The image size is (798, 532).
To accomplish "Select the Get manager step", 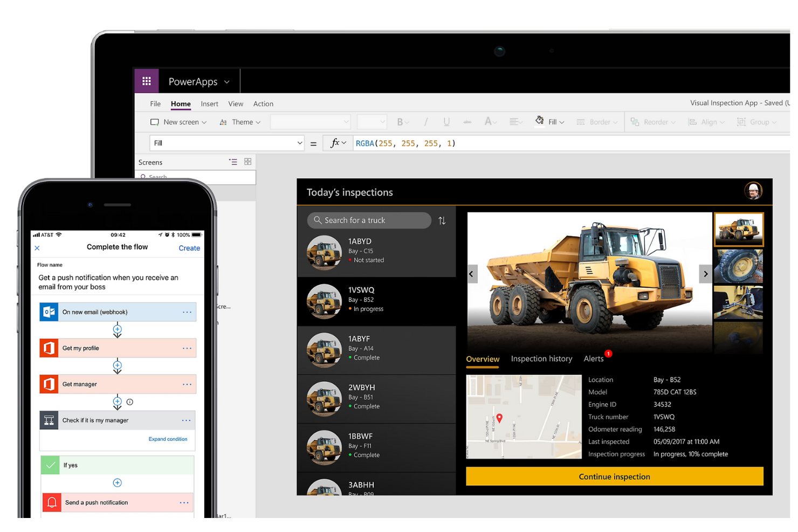I will pos(118,384).
